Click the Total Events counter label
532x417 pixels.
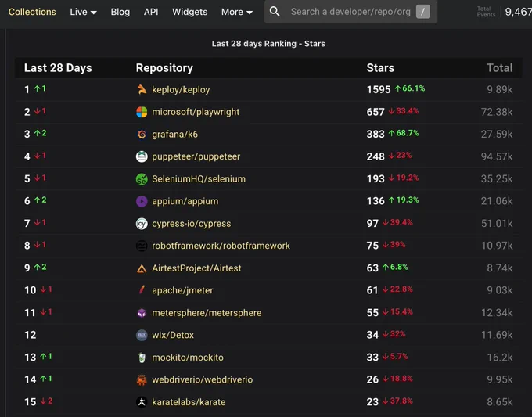[486, 12]
